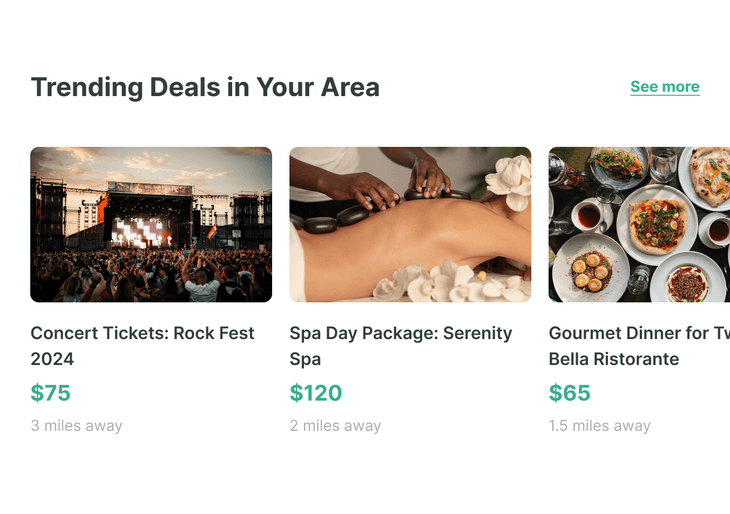Screen dimensions: 730x514
Task: Click the Bella Ristorante text line
Action: pos(614,359)
